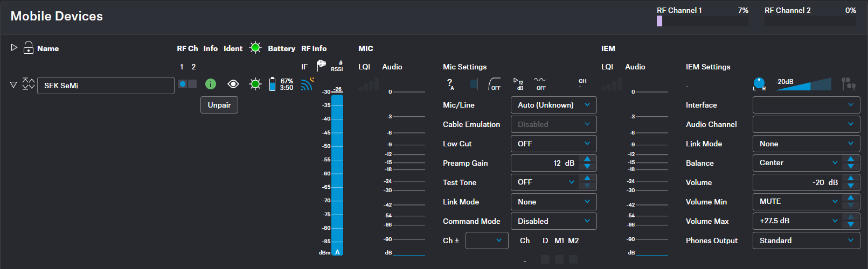Open the green device info icon
The width and height of the screenshot is (868, 269).
211,84
